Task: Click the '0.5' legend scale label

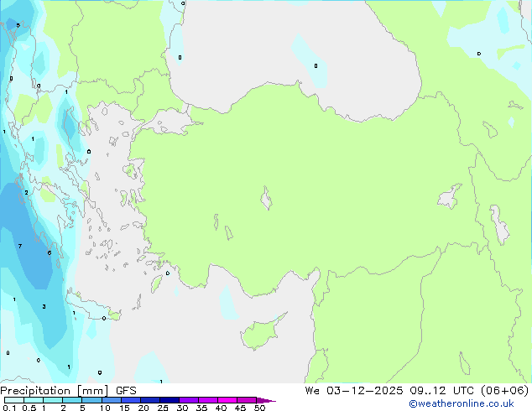Action: (x=29, y=408)
